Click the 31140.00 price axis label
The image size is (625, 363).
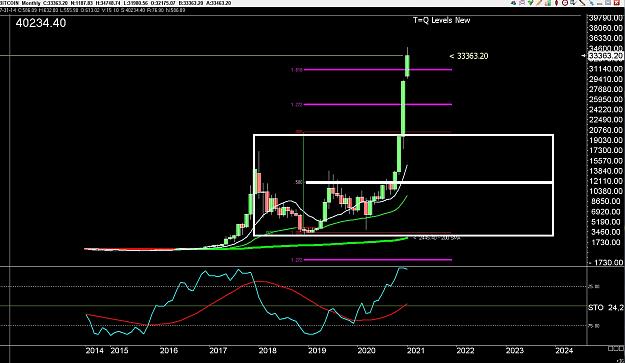tap(605, 69)
